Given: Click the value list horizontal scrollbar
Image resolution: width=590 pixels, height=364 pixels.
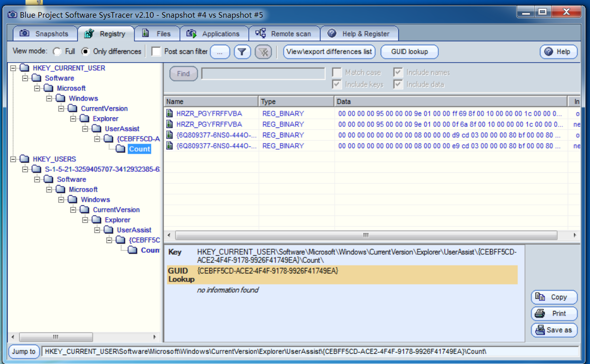Looking at the screenshot, I should point(366,235).
